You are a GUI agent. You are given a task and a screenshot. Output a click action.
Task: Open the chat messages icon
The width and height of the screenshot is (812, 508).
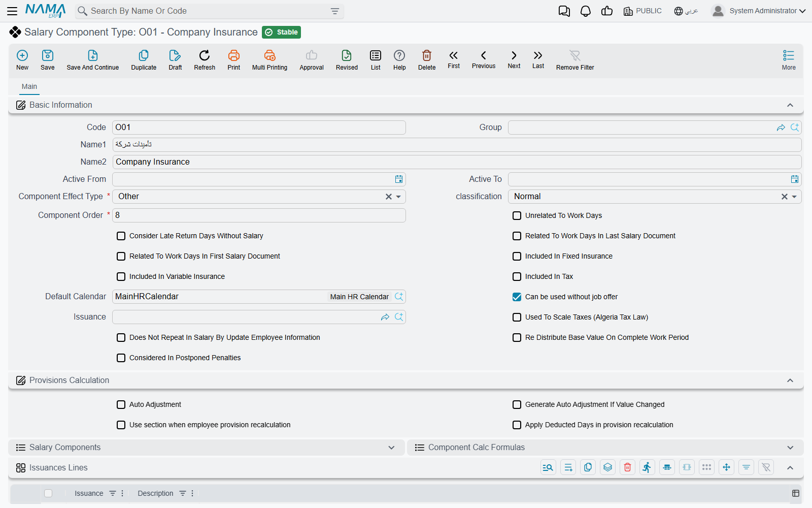point(564,11)
